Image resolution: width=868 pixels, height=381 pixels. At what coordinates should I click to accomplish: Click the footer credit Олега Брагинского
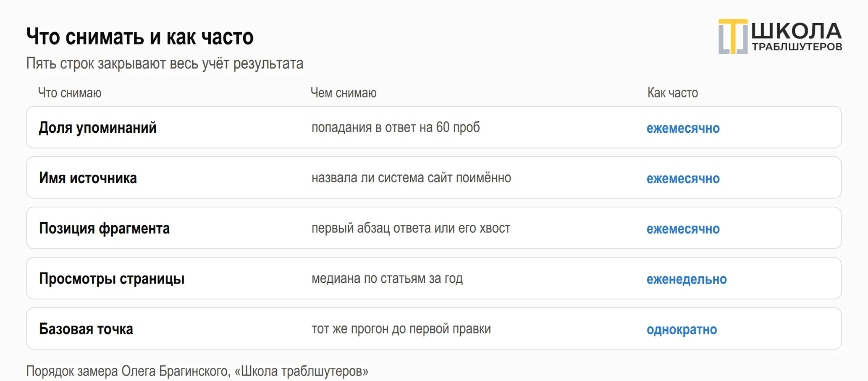175,371
